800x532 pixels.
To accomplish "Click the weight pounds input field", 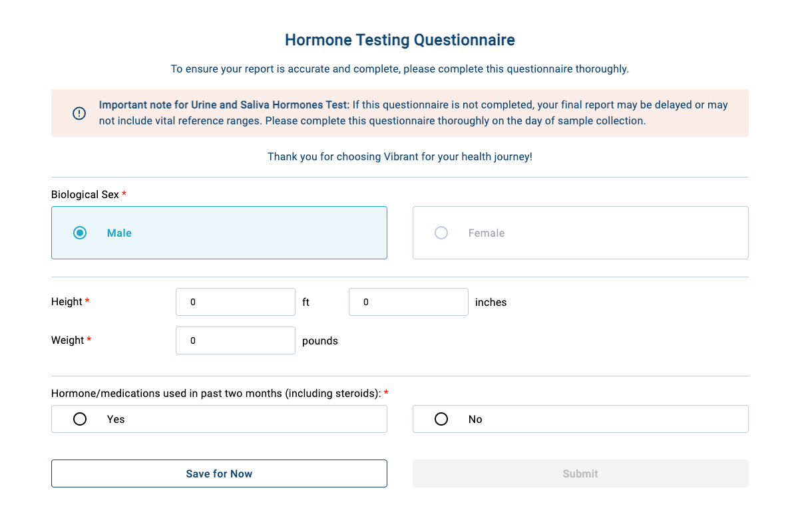I will pyautogui.click(x=235, y=340).
